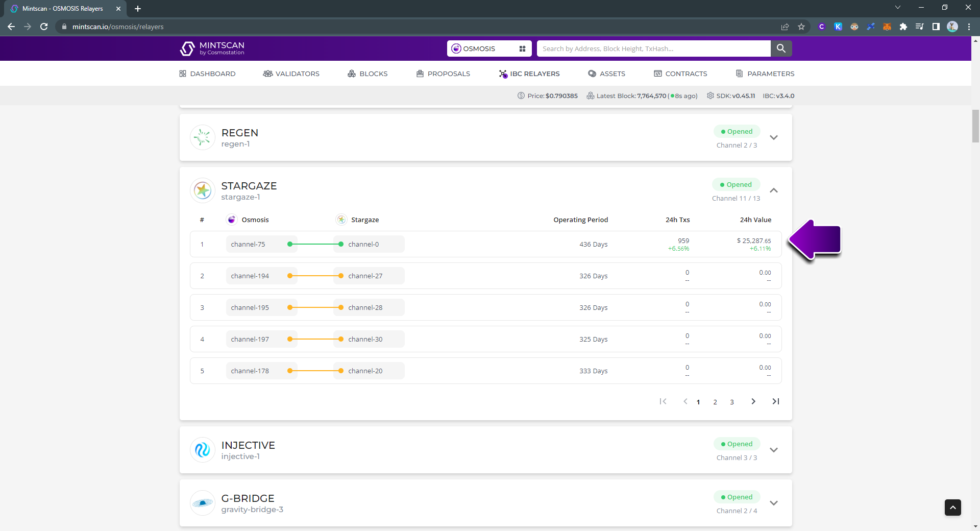This screenshot has height=531, width=980.
Task: Expand the Injective relayer card
Action: point(774,450)
